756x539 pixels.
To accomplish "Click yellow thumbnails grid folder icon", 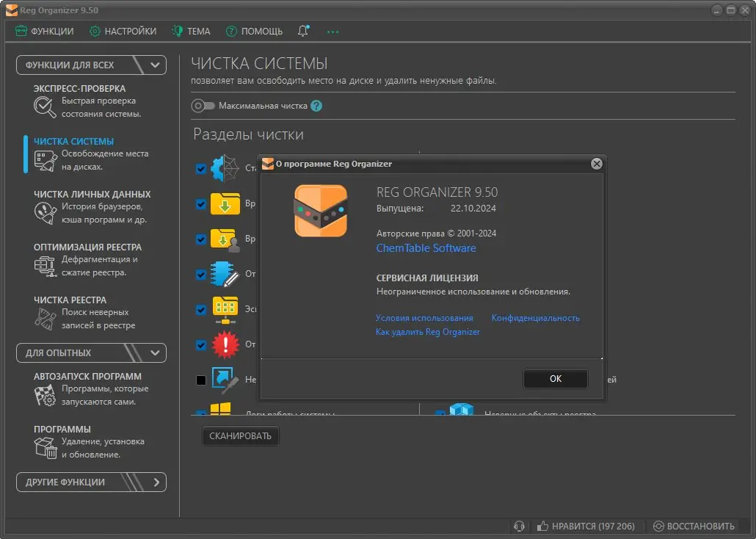I will 225,309.
